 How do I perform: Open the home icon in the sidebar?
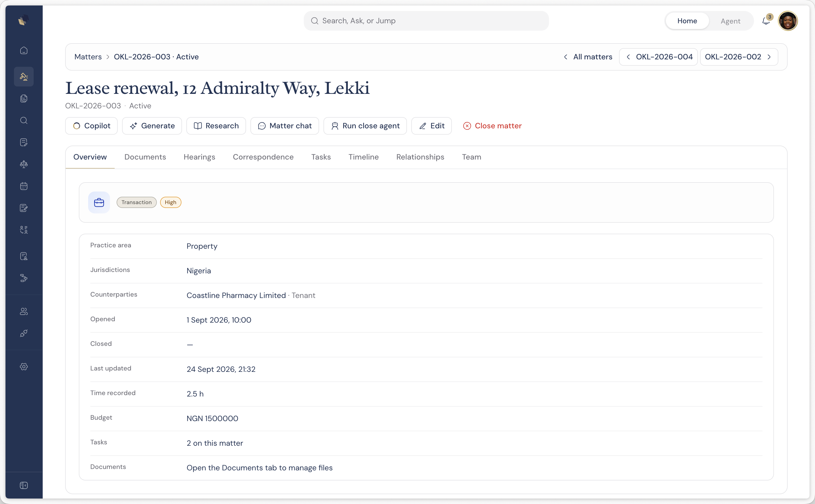point(24,50)
